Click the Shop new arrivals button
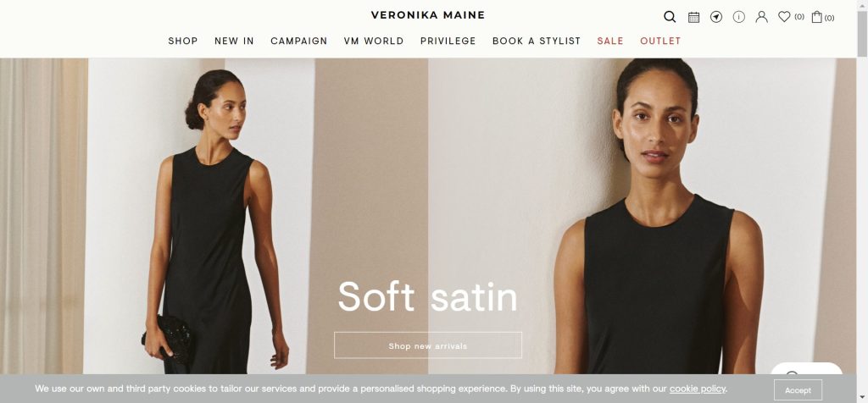Image resolution: width=868 pixels, height=403 pixels. click(428, 345)
